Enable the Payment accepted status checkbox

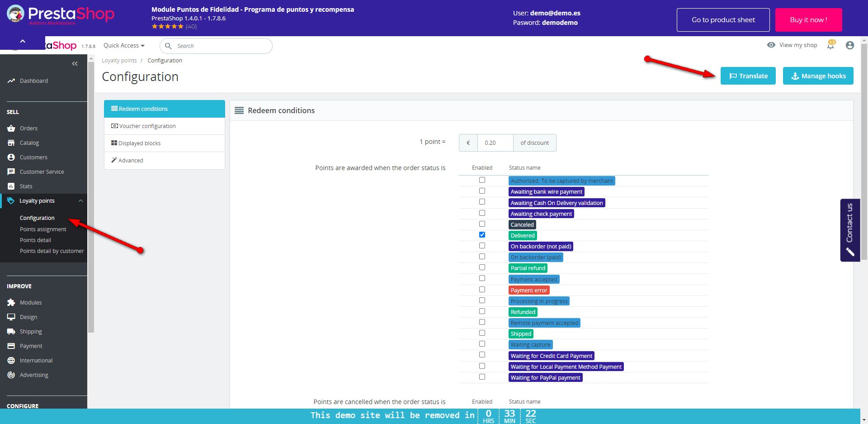[482, 279]
